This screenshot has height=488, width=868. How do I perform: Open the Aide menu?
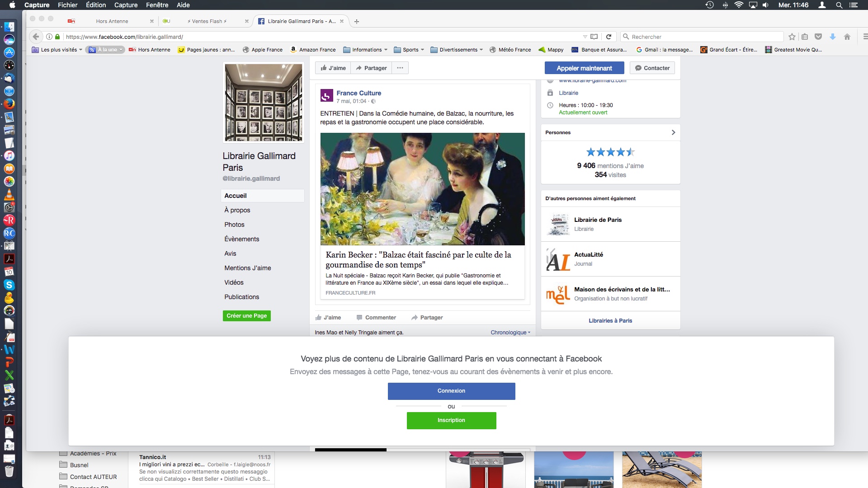pyautogui.click(x=183, y=5)
